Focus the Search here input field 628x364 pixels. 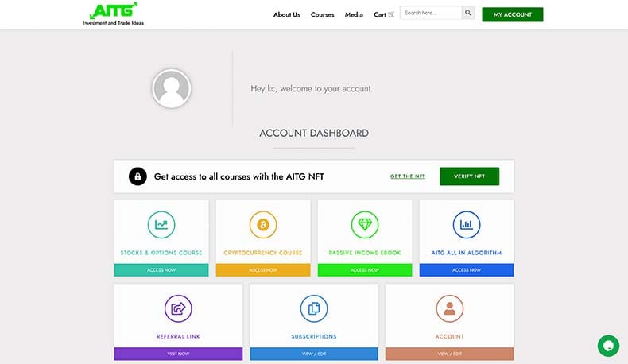[x=431, y=13]
